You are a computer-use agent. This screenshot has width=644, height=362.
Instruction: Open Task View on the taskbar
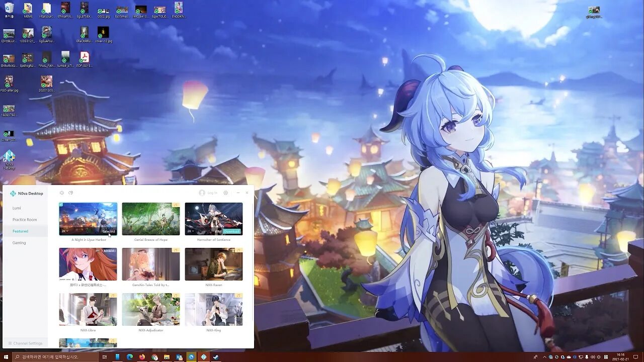pos(105,357)
